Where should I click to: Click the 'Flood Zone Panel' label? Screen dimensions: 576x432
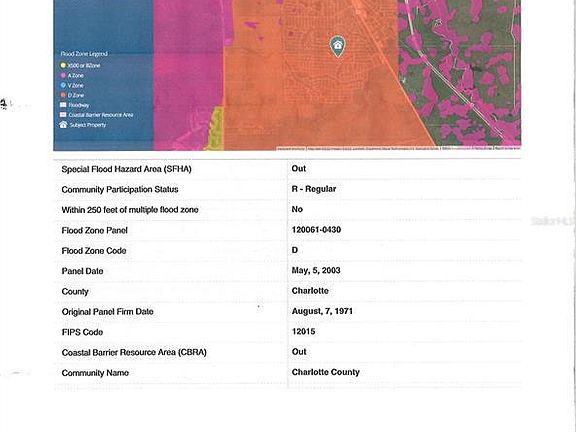94,230
